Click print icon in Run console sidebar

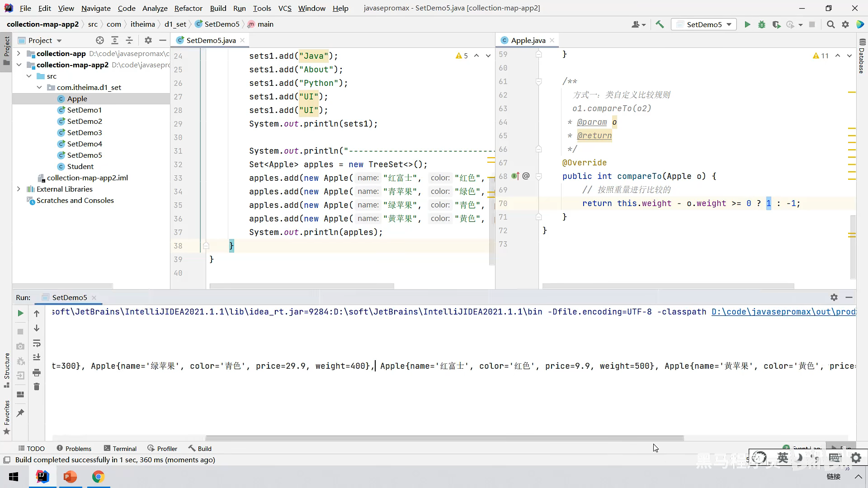pyautogui.click(x=37, y=373)
